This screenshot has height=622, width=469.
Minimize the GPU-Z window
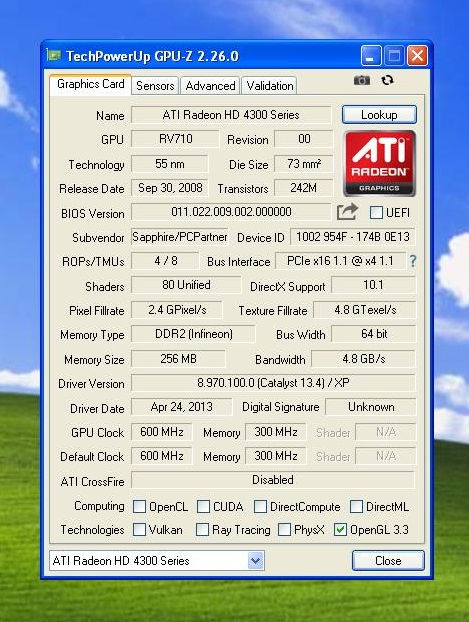(x=371, y=56)
